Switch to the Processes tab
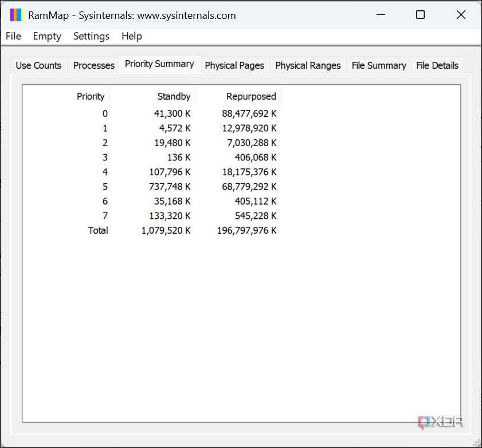The height and width of the screenshot is (448, 482). point(94,65)
